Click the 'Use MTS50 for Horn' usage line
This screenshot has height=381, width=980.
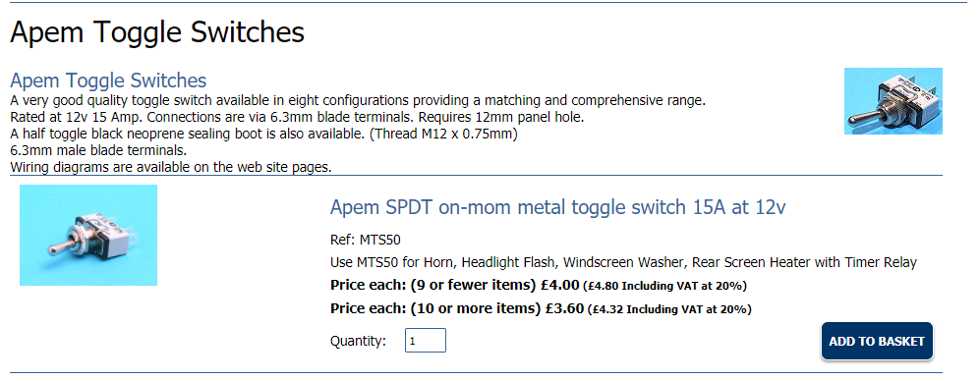(623, 262)
